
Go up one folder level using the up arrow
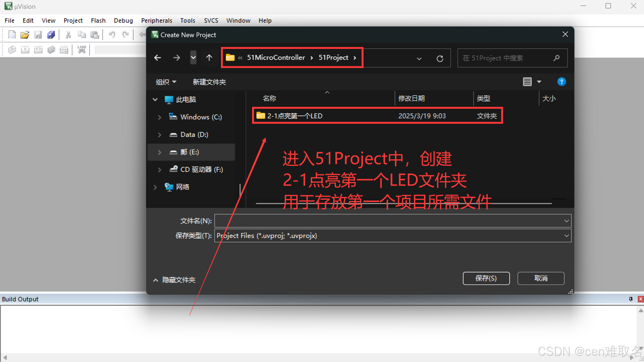coord(209,58)
